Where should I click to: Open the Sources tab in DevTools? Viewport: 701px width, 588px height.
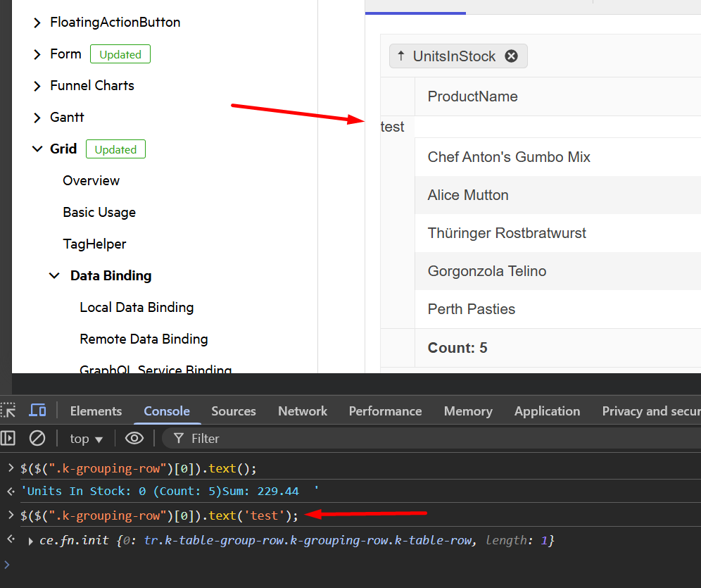(x=234, y=411)
